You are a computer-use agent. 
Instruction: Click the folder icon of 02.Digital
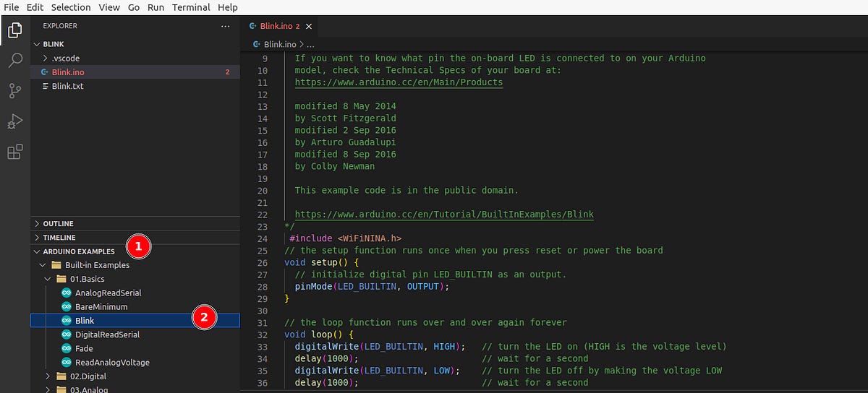coord(61,376)
